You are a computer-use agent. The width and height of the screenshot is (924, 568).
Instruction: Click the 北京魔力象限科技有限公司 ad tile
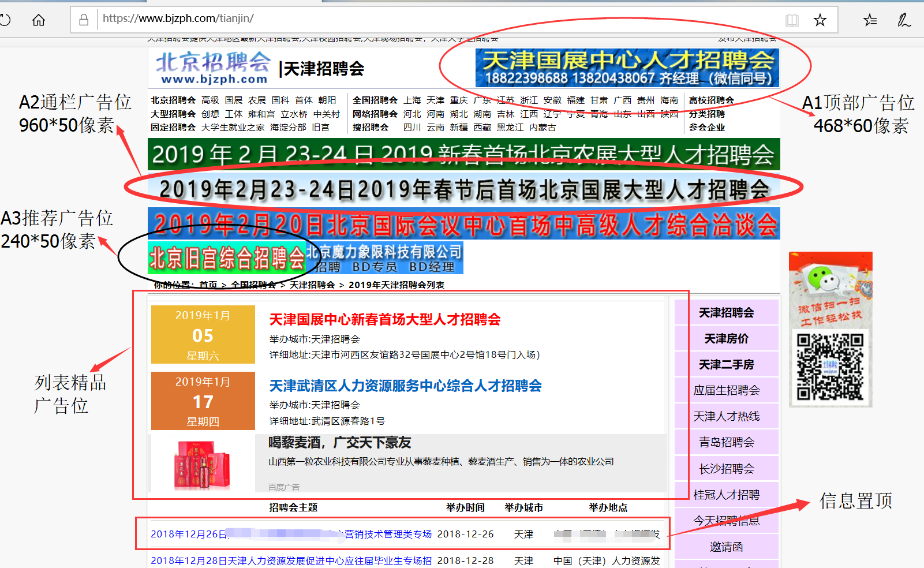(x=384, y=257)
